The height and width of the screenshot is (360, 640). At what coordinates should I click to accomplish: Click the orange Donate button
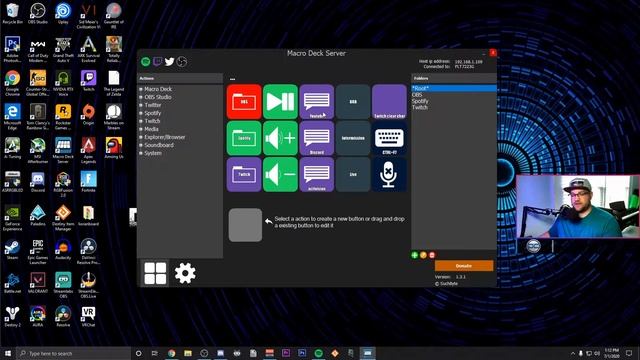464,266
